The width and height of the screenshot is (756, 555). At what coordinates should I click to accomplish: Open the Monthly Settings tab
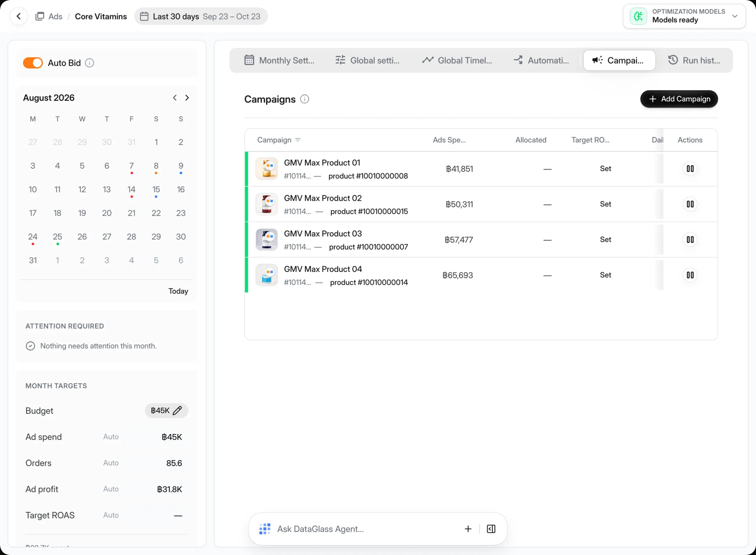click(279, 61)
